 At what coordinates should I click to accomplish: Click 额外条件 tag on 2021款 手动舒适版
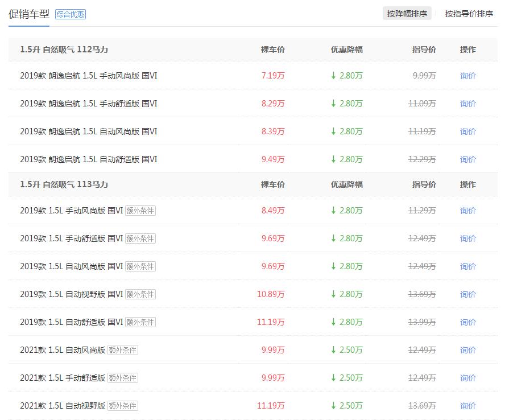[x=123, y=378]
